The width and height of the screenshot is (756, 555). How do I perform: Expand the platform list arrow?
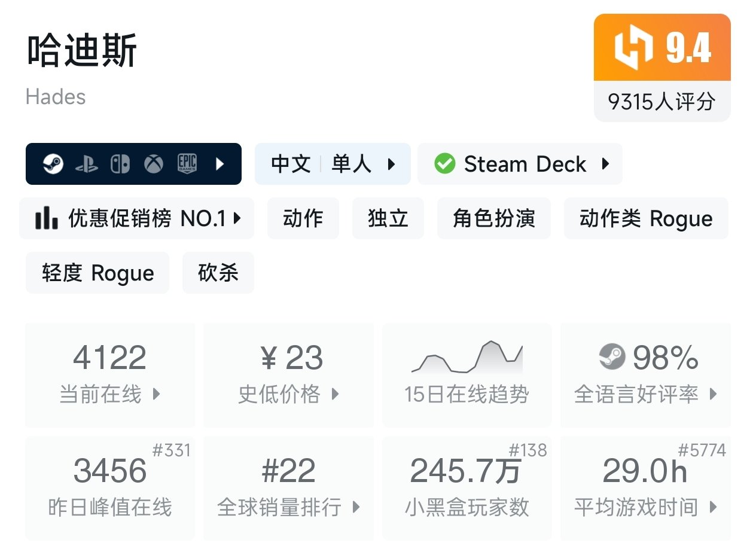click(x=220, y=164)
